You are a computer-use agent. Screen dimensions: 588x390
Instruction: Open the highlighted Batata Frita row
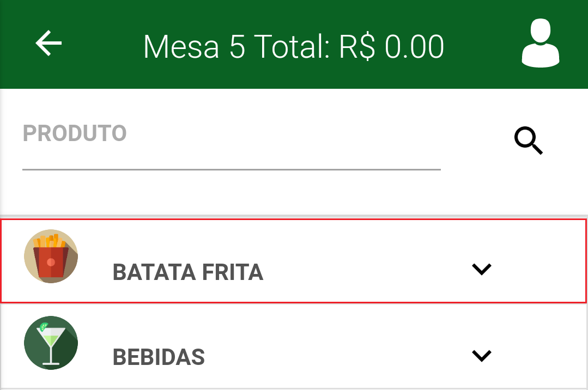coord(294,260)
